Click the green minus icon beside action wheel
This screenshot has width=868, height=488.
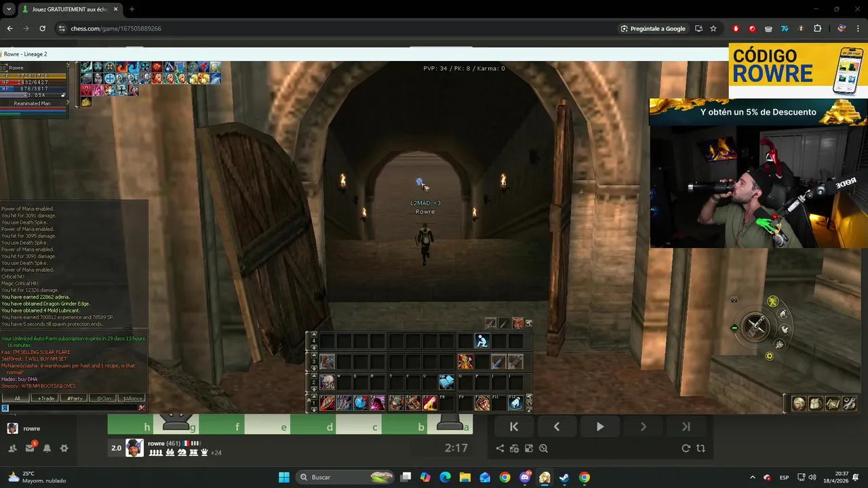pyautogui.click(x=734, y=329)
